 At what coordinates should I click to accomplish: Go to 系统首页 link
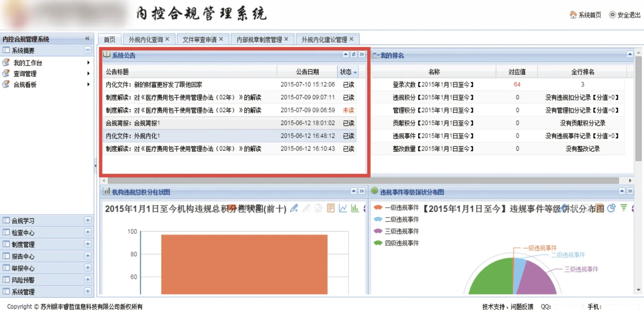(585, 15)
